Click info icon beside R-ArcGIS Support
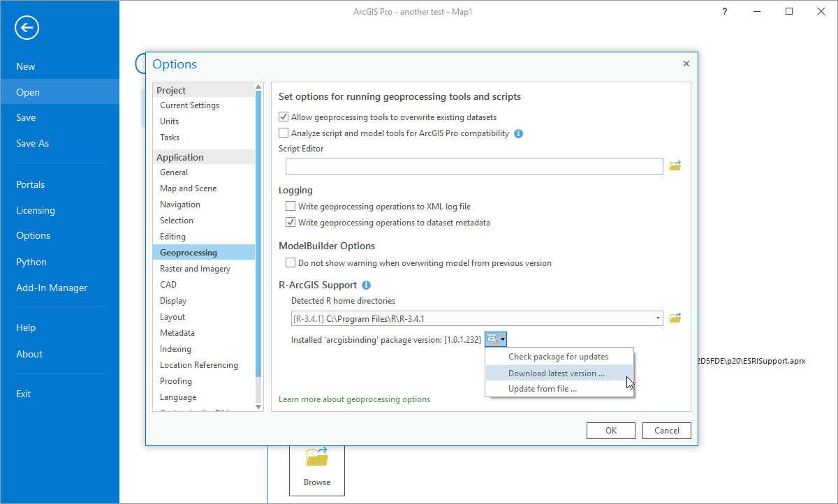The height and width of the screenshot is (504, 838). (x=367, y=285)
